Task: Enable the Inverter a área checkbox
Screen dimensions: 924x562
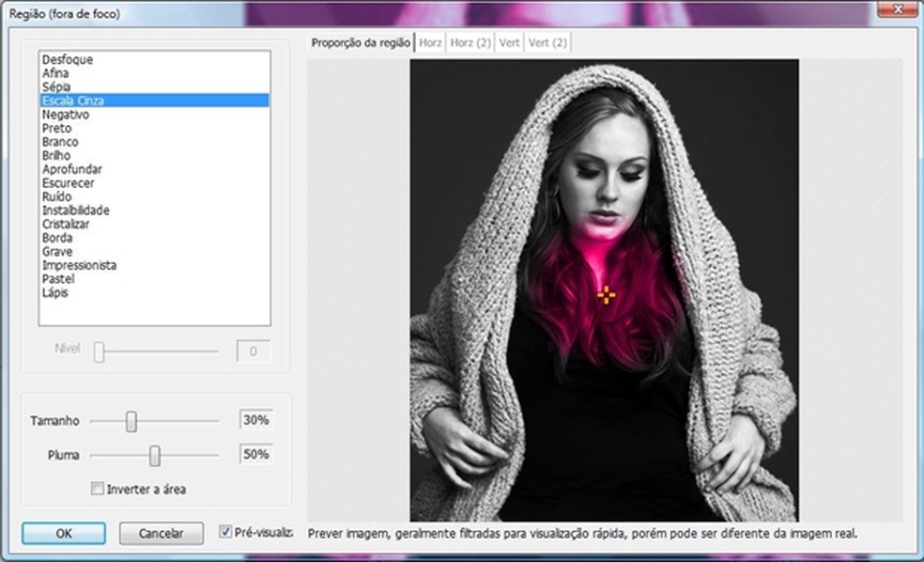Action: tap(97, 489)
